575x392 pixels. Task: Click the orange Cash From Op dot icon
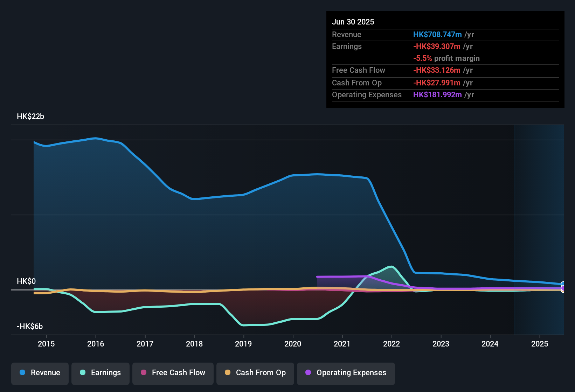[228, 373]
